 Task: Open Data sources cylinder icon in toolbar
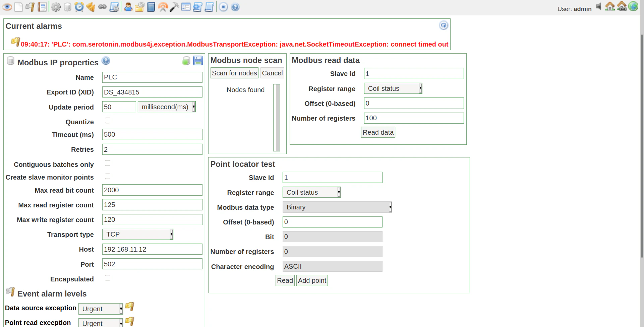click(68, 7)
